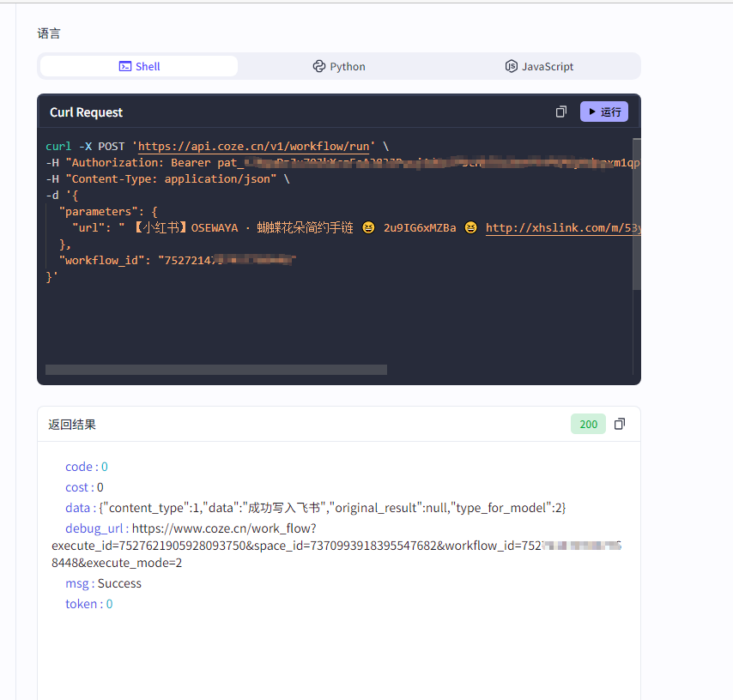733x700 pixels.
Task: Click the terminal icon beside Shell
Action: pos(125,66)
